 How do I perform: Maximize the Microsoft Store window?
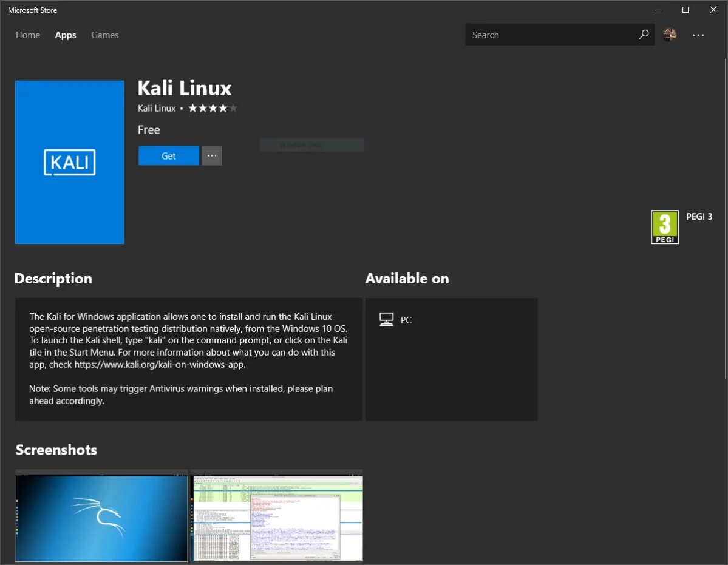pos(685,10)
